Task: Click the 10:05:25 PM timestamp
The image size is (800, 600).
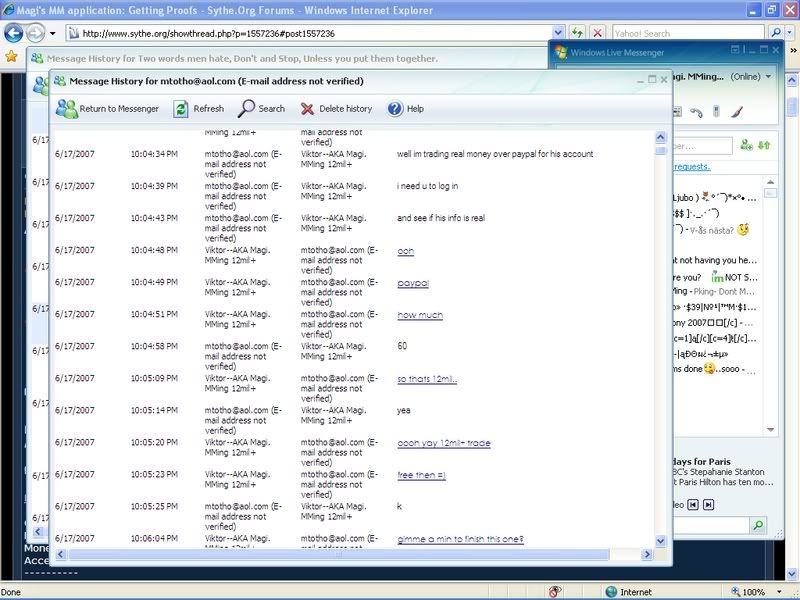Action: click(154, 507)
